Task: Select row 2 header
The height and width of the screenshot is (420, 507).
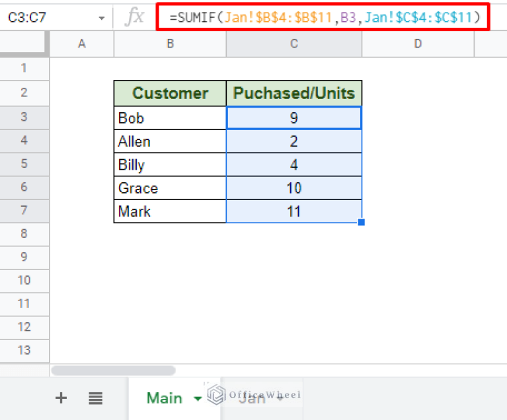Action: (x=24, y=92)
